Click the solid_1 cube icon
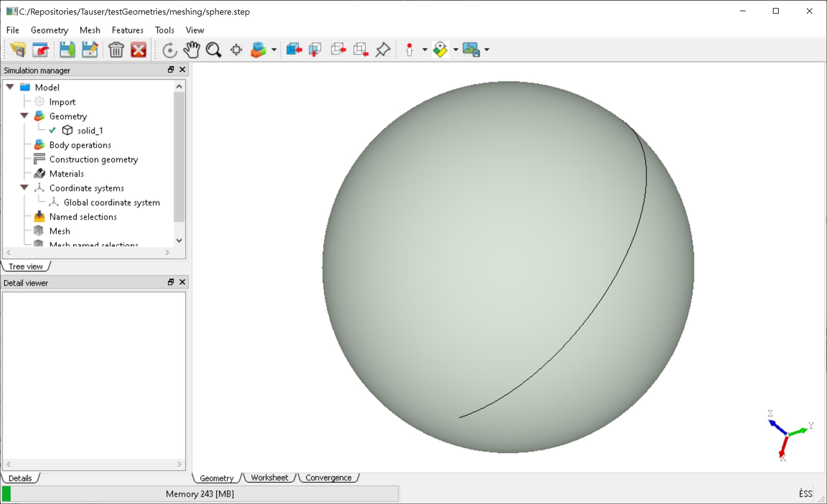 [x=68, y=130]
